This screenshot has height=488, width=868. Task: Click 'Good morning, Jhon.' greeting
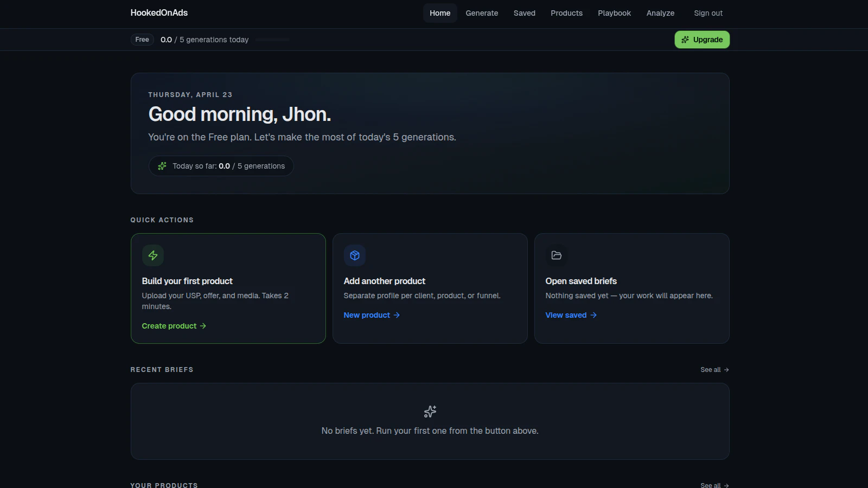tap(240, 114)
